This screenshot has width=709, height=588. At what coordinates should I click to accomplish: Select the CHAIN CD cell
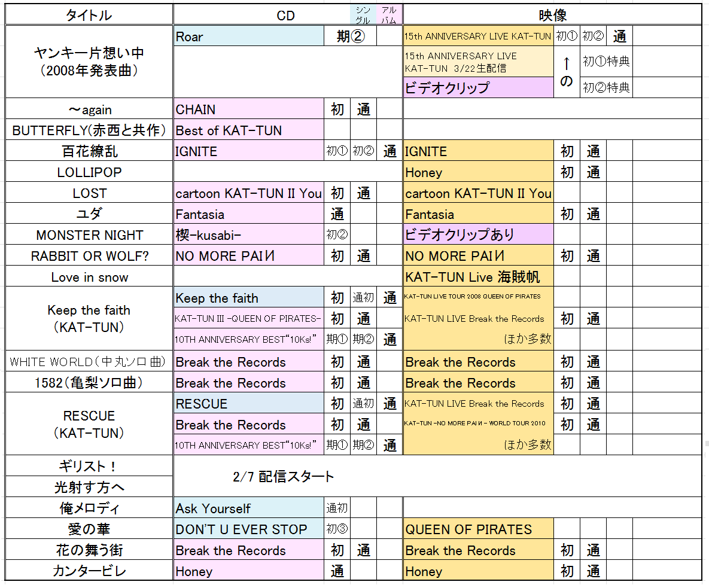click(249, 109)
